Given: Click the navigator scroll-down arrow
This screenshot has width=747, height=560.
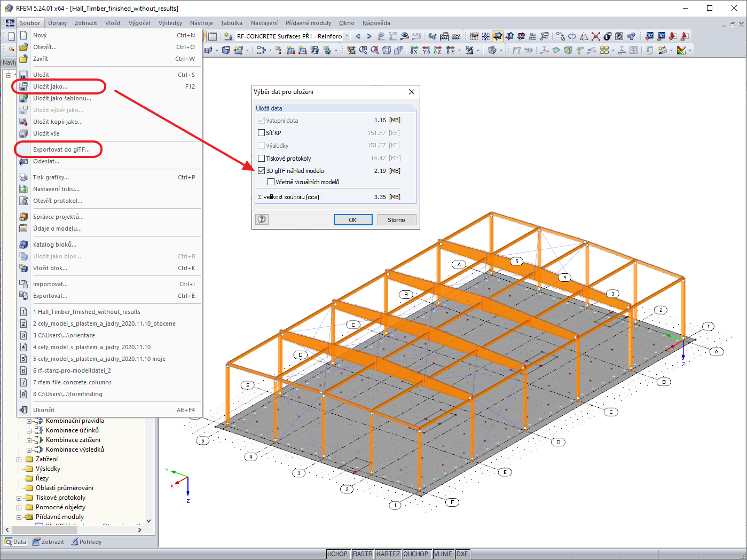Looking at the screenshot, I should tap(148, 520).
